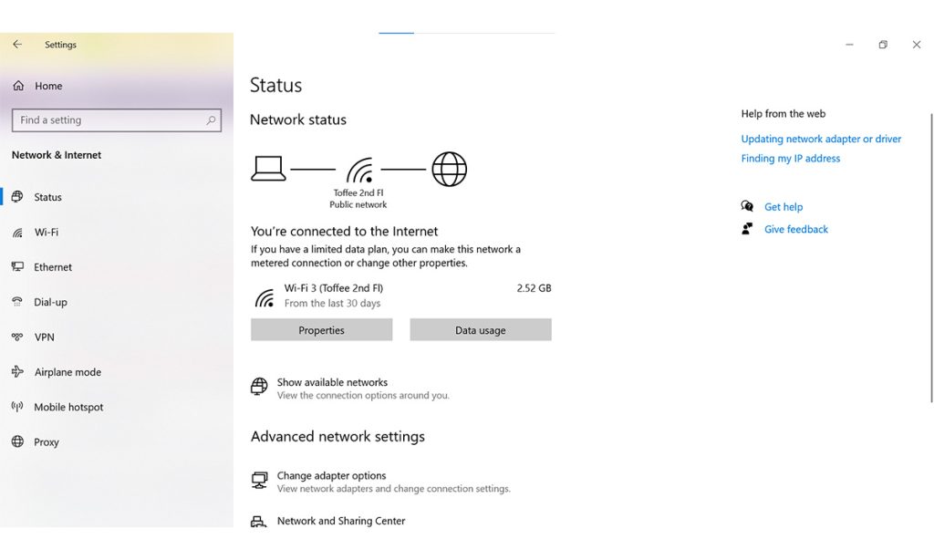Select the Proxy globe icon
The width and height of the screenshot is (934, 560).
click(x=18, y=441)
